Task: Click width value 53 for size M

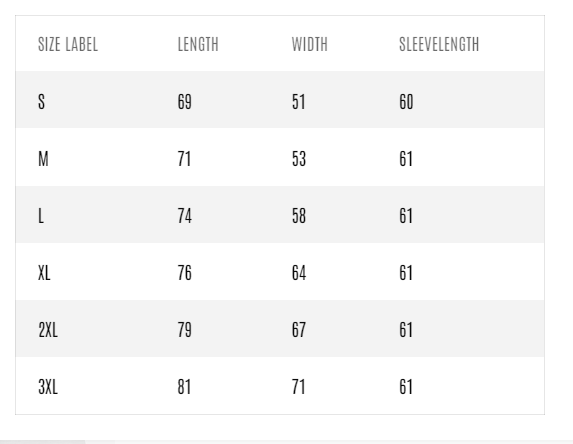Action: coord(299,159)
